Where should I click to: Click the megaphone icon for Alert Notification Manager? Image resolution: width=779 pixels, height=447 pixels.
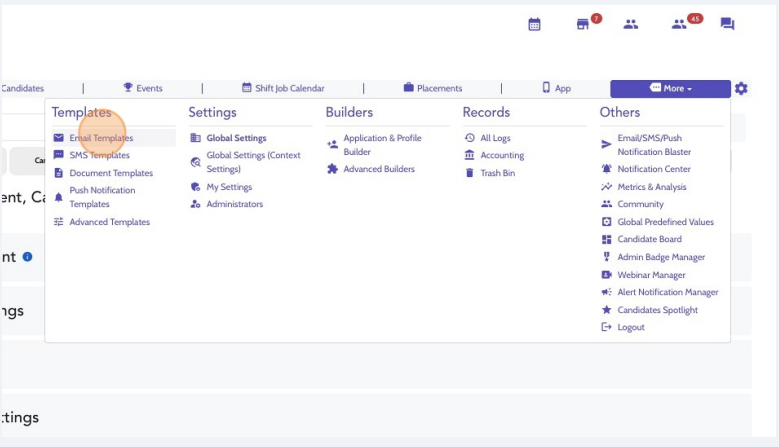coord(606,292)
